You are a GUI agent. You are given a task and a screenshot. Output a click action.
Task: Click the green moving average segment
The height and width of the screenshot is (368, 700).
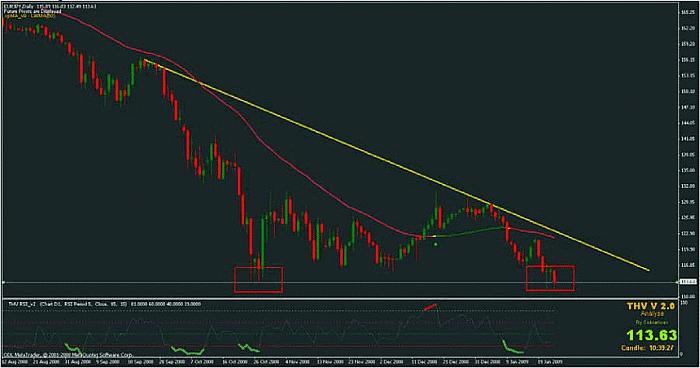tap(464, 231)
